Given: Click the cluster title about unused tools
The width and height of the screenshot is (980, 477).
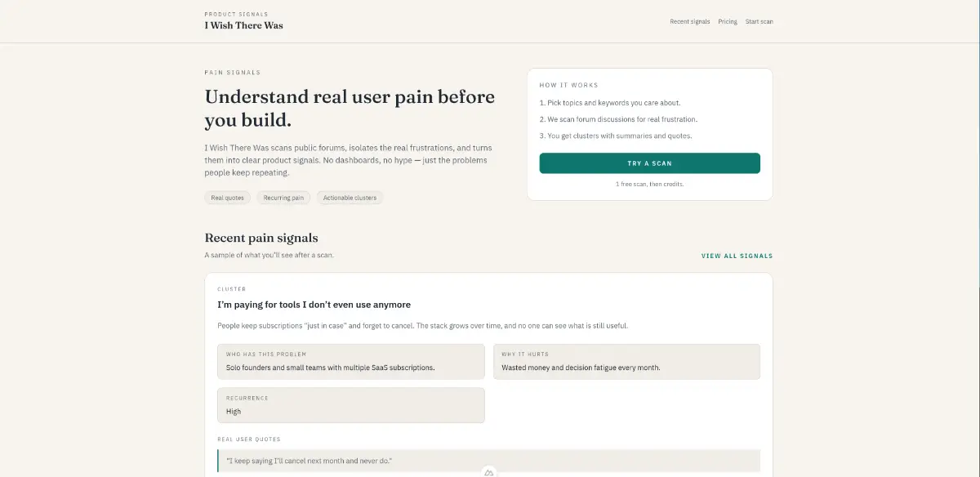Looking at the screenshot, I should click(314, 305).
